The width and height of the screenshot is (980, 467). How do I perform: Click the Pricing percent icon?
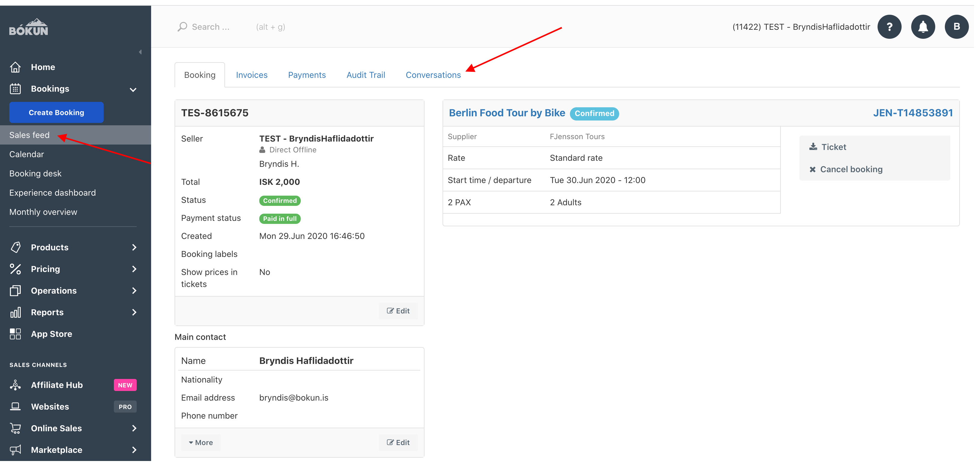click(15, 269)
